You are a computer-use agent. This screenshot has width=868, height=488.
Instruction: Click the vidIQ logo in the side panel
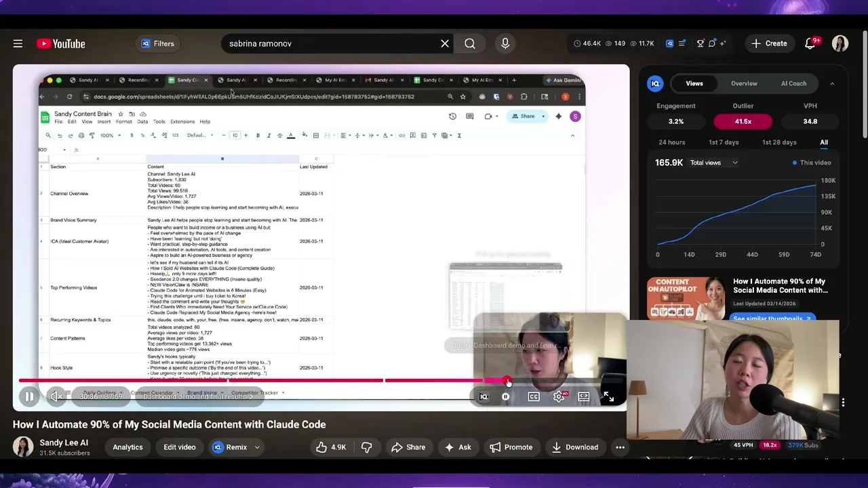click(655, 84)
